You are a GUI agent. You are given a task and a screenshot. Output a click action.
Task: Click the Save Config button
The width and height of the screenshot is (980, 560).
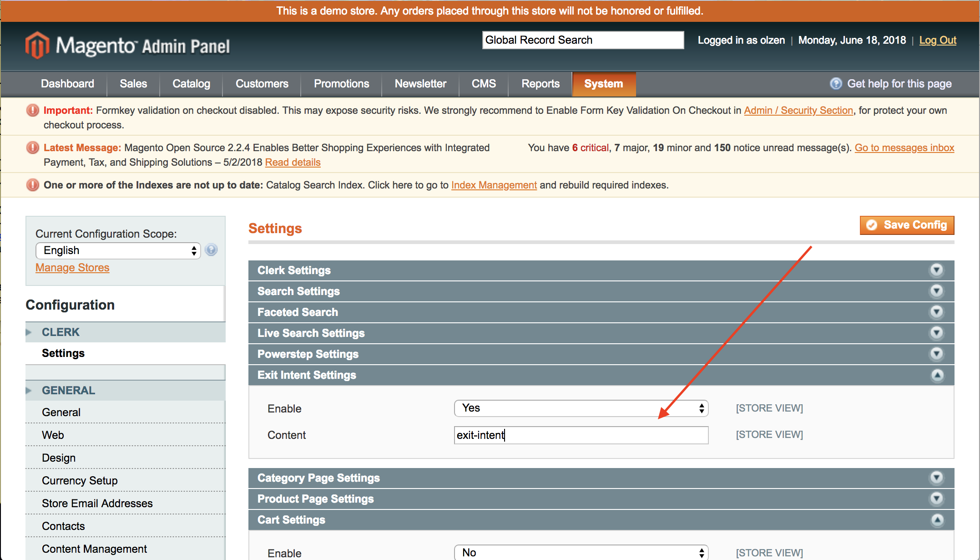coord(907,225)
